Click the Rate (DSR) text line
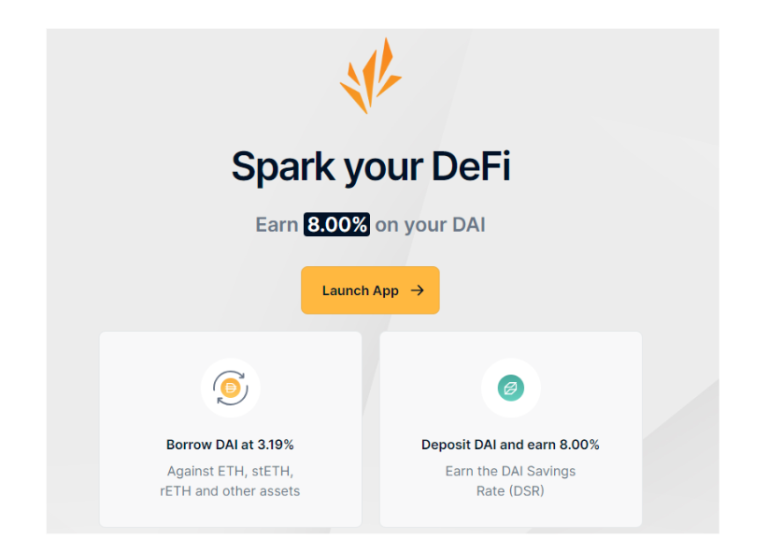Screen dimensions: 768x553 510,491
